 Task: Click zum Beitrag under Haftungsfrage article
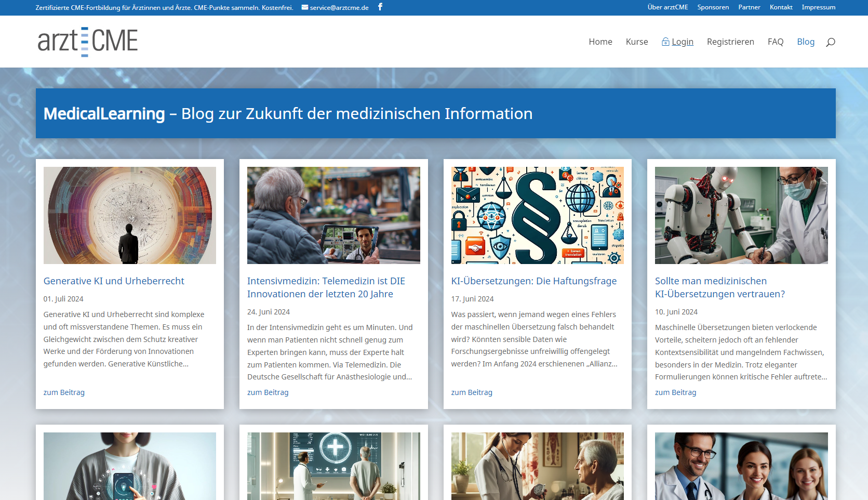click(472, 392)
